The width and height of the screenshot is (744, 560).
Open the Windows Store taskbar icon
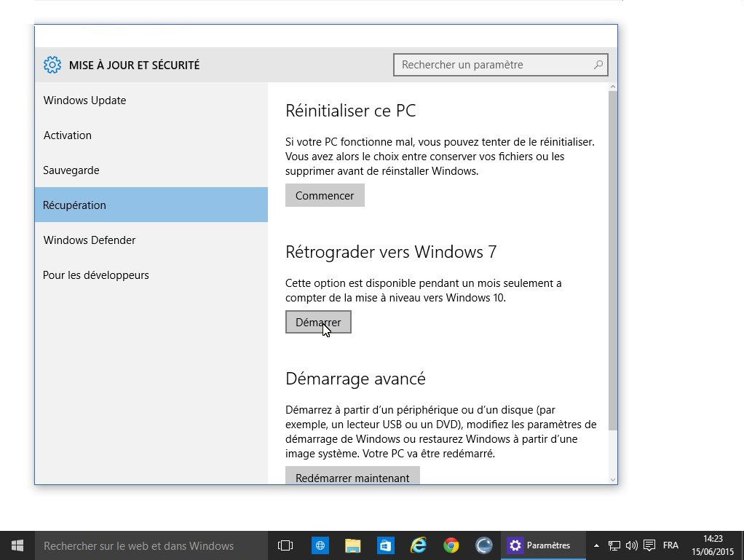(385, 545)
